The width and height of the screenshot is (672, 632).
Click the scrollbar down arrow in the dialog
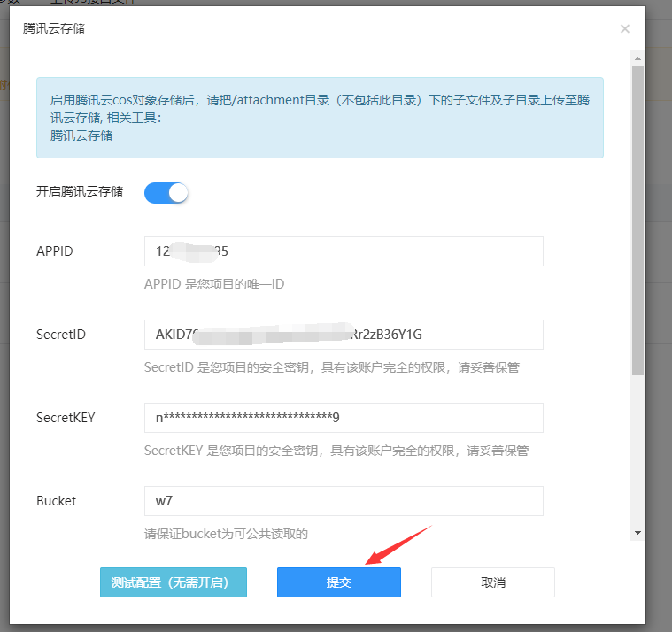point(637,533)
